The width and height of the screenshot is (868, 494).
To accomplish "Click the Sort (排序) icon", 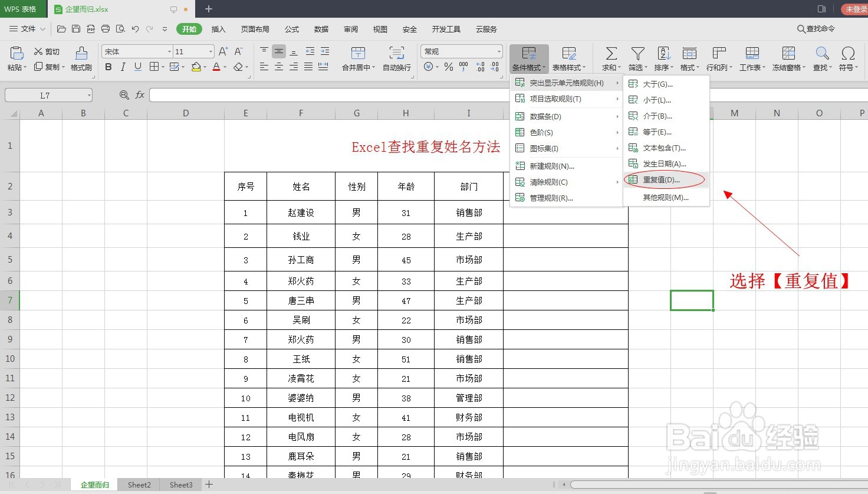I will point(663,54).
